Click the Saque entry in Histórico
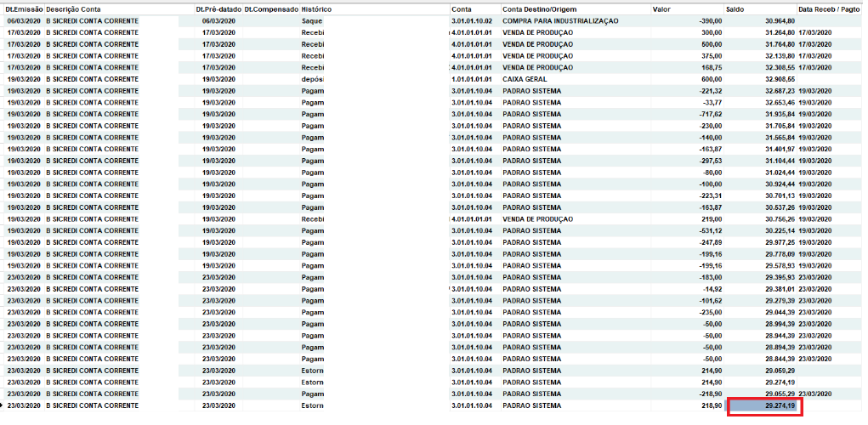868x425 pixels. 311,20
